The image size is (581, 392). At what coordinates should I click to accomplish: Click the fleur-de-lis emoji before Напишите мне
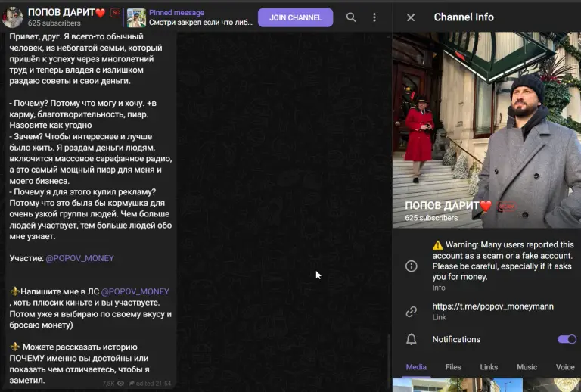pyautogui.click(x=15, y=291)
